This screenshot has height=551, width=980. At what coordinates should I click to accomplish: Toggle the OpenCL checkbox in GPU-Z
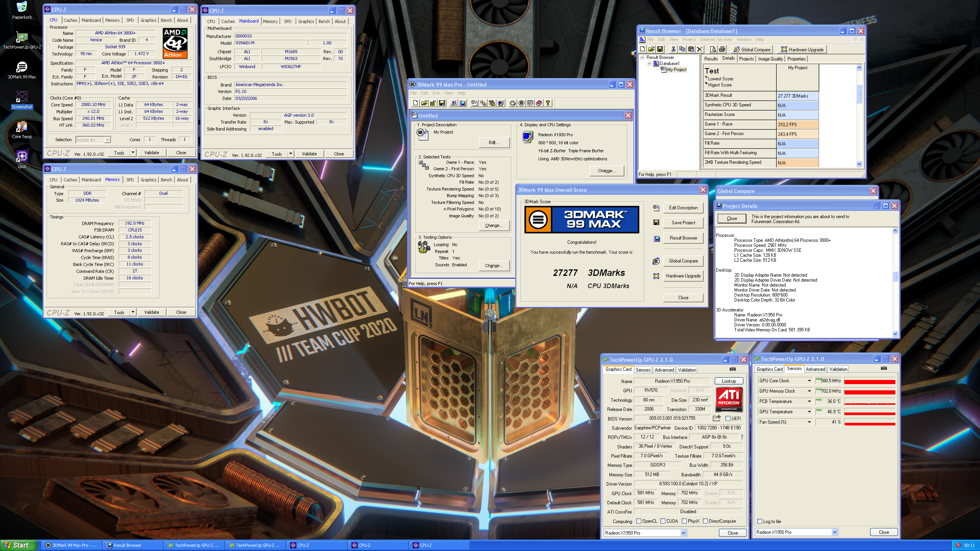point(639,521)
